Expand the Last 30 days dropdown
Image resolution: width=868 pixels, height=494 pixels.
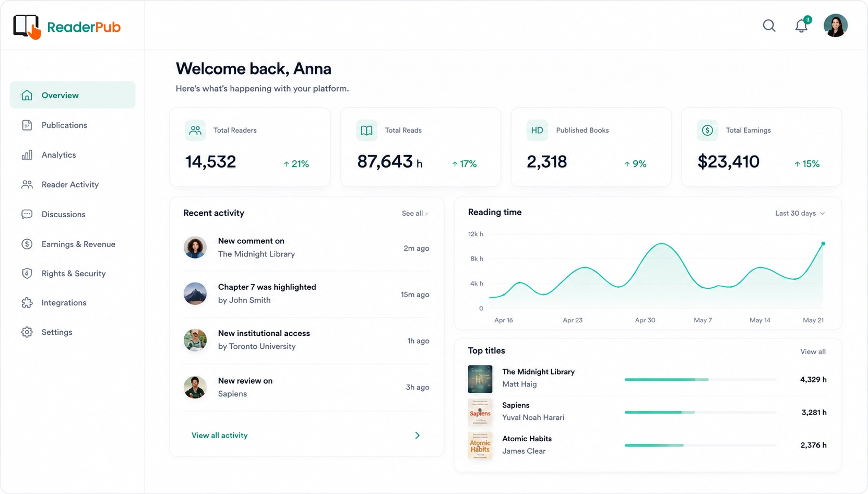coord(800,213)
